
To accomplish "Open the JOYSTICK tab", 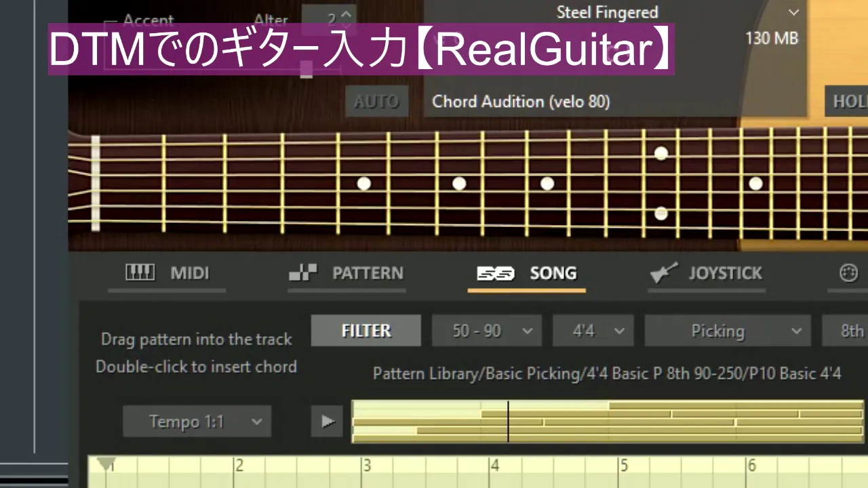I will pos(706,273).
